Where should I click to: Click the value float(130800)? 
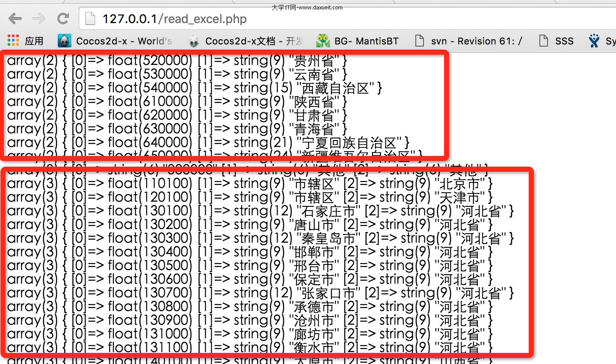(x=150, y=306)
